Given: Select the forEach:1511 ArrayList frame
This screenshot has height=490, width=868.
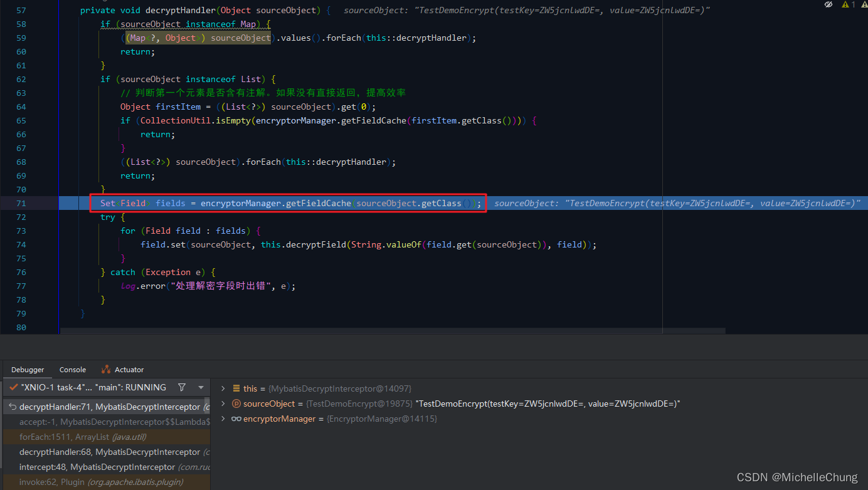Looking at the screenshot, I should (x=105, y=437).
